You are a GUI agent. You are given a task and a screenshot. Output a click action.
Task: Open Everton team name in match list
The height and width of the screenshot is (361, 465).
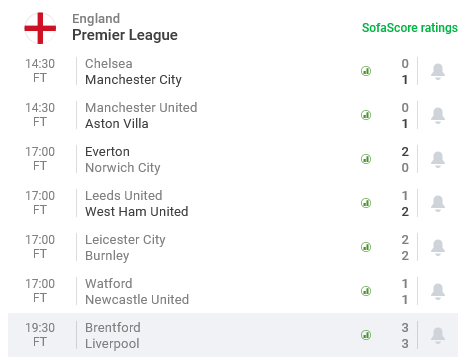pos(107,152)
